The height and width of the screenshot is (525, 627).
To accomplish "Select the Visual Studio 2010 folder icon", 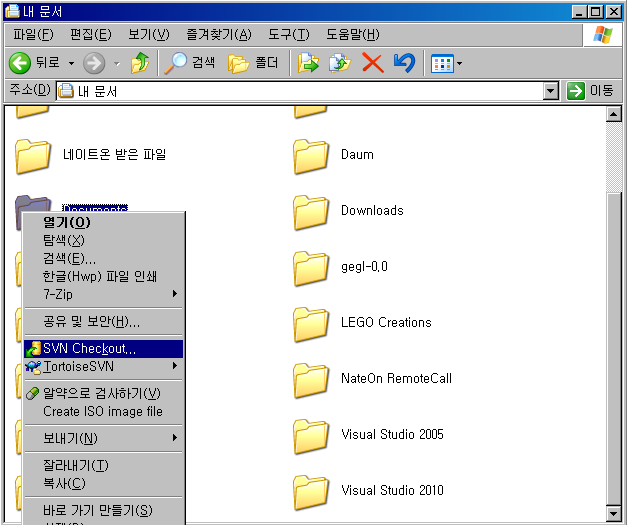I will pos(311,492).
